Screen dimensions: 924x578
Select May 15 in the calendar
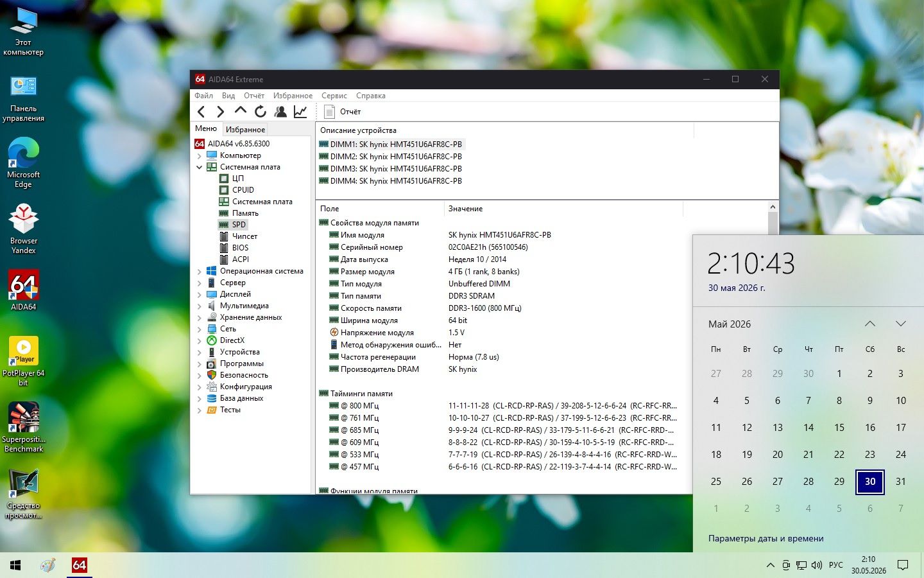[x=839, y=428]
